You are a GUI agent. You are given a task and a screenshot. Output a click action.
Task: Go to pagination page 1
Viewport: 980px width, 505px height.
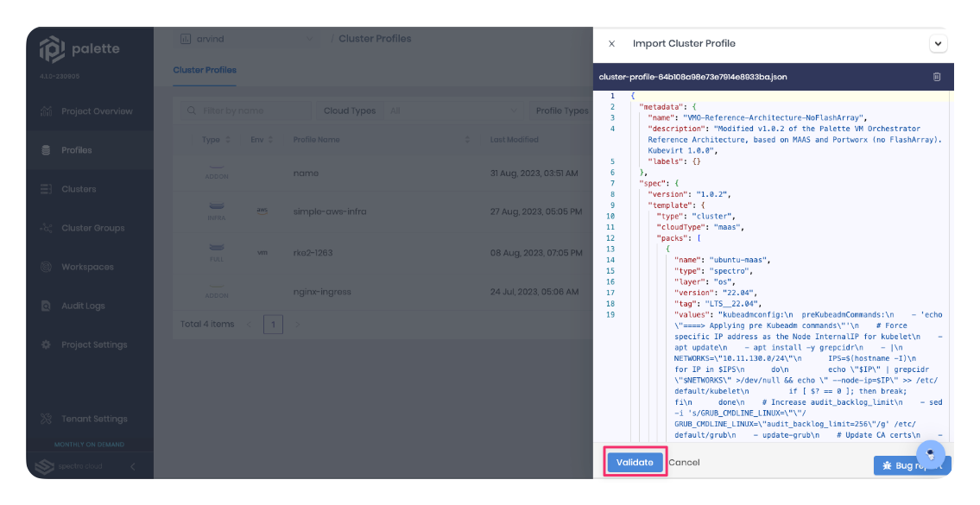click(273, 325)
